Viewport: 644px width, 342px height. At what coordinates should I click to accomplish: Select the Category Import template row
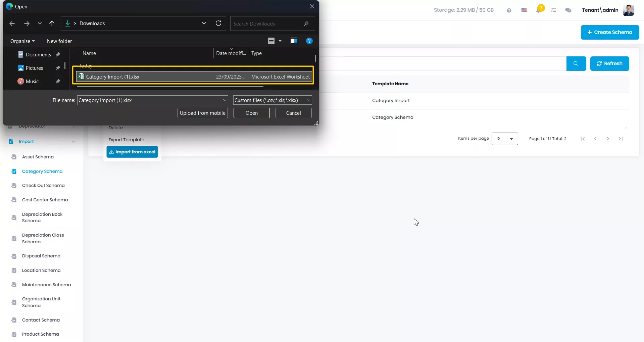[x=391, y=101]
